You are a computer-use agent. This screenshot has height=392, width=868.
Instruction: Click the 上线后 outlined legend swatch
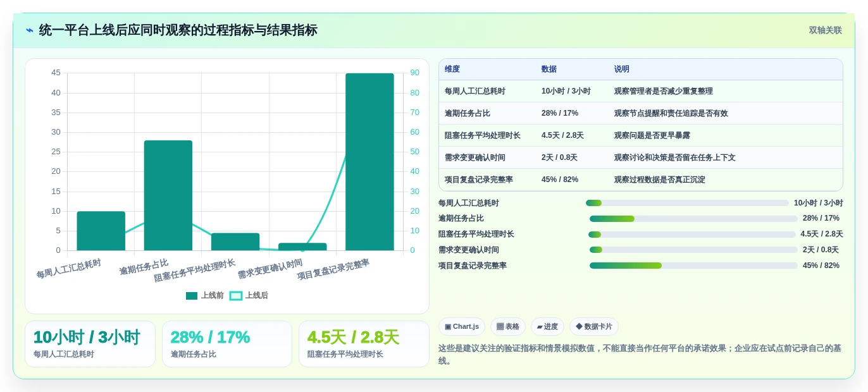[x=236, y=295]
